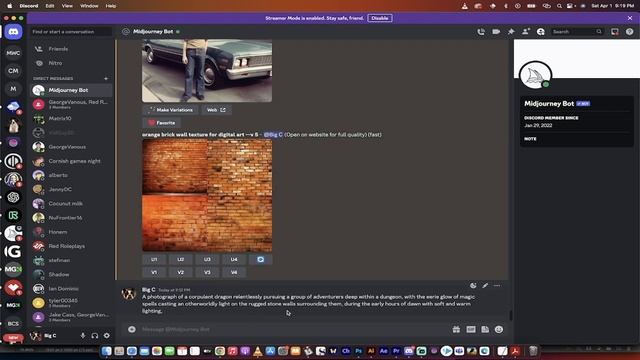Open the IG server icon
The width and height of the screenshot is (640, 360).
pos(13,251)
